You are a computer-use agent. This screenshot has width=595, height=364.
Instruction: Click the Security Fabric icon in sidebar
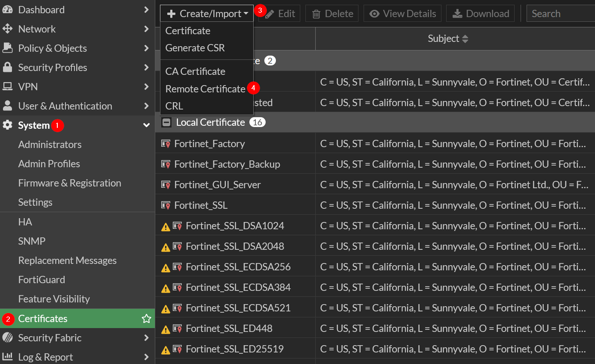pyautogui.click(x=7, y=338)
